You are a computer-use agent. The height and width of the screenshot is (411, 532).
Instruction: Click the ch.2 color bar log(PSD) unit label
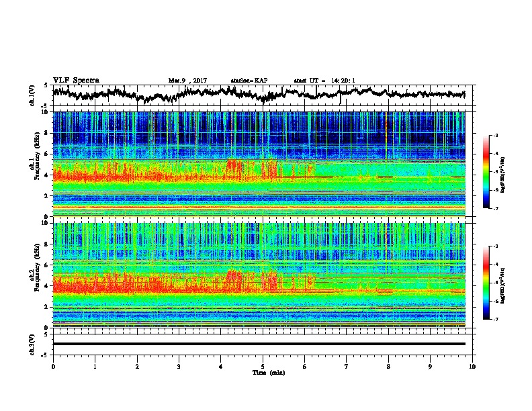502,285
